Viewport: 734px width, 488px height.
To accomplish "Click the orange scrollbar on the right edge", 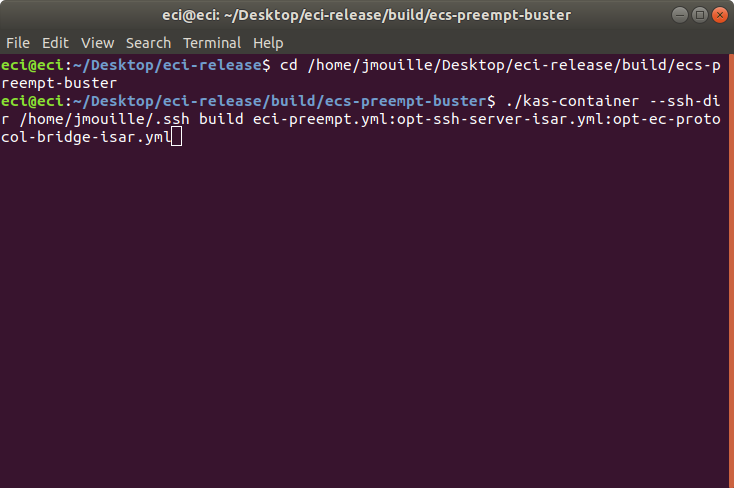I will pos(731,271).
